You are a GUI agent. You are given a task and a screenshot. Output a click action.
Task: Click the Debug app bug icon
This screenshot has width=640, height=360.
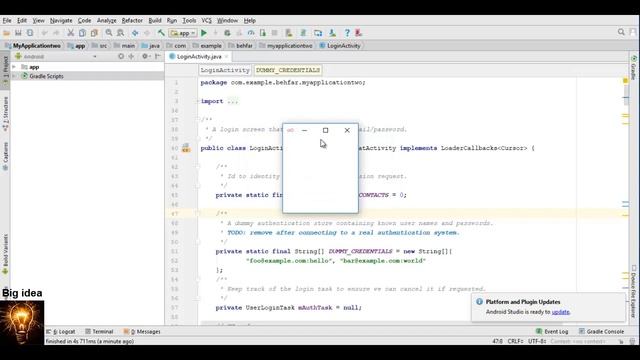point(227,33)
